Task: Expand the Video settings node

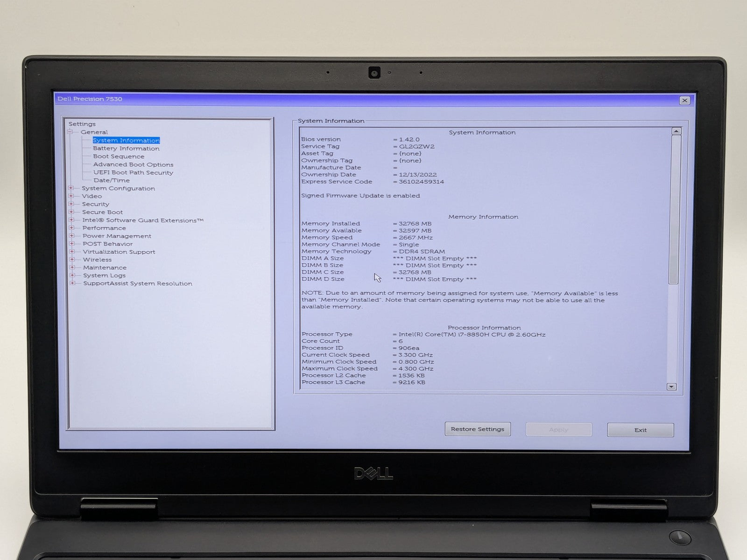Action: pos(71,196)
